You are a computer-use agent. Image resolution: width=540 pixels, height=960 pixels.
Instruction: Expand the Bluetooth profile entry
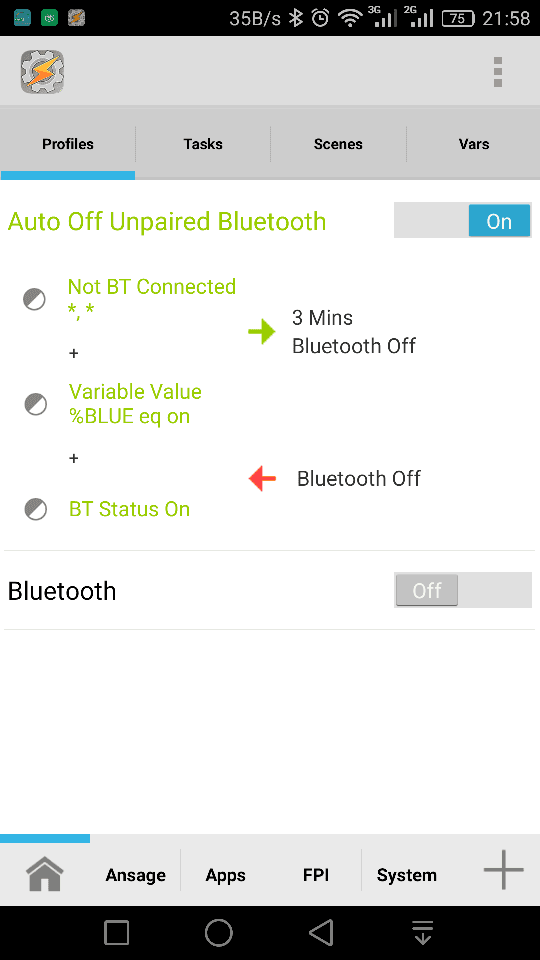click(x=62, y=591)
